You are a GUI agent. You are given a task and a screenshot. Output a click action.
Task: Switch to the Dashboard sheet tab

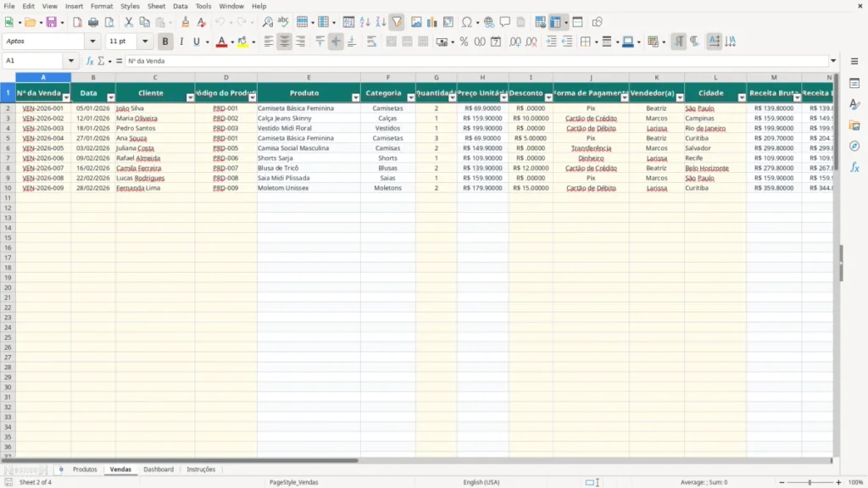pos(159,469)
